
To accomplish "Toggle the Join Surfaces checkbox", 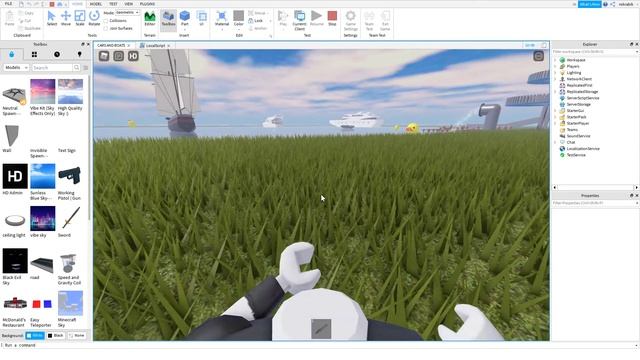I will [x=106, y=28].
